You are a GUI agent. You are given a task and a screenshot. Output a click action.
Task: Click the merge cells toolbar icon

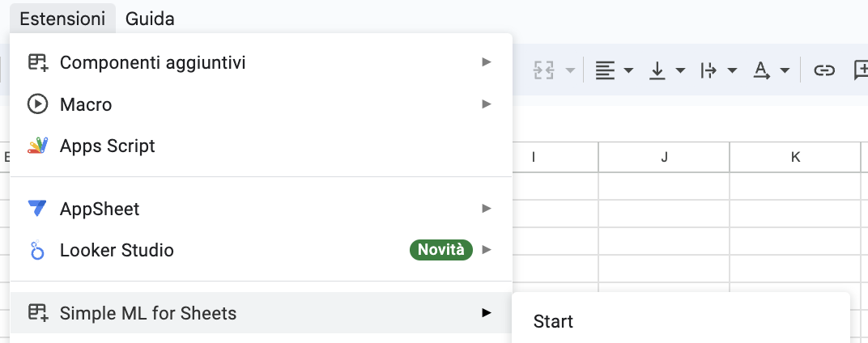[x=543, y=70]
